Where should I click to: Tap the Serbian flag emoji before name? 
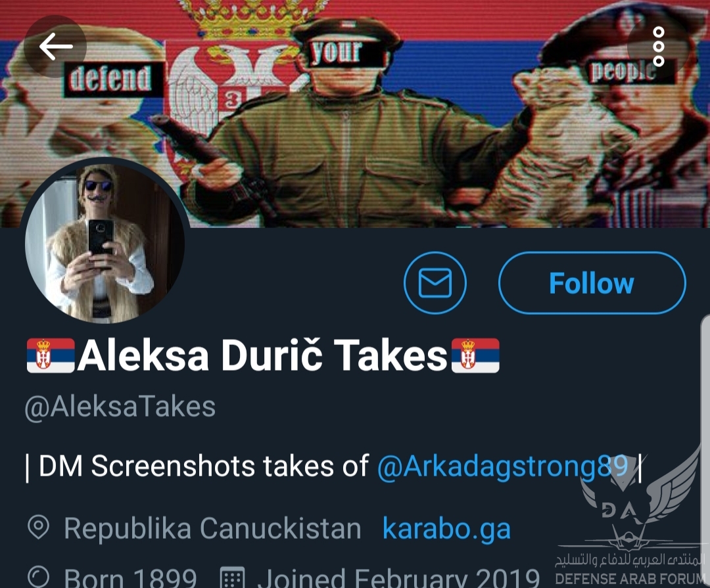tap(50, 355)
